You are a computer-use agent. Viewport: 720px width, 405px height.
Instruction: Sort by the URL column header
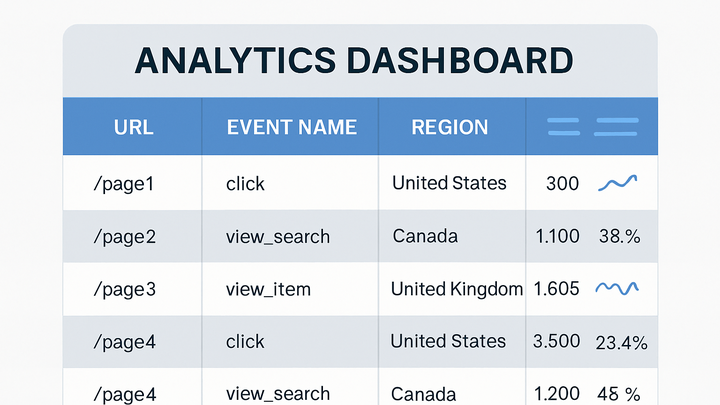[134, 127]
